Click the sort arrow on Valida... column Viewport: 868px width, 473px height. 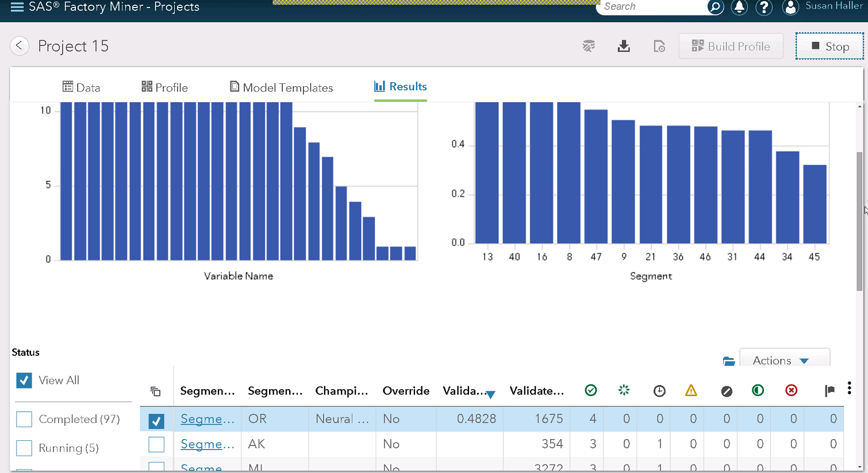490,394
